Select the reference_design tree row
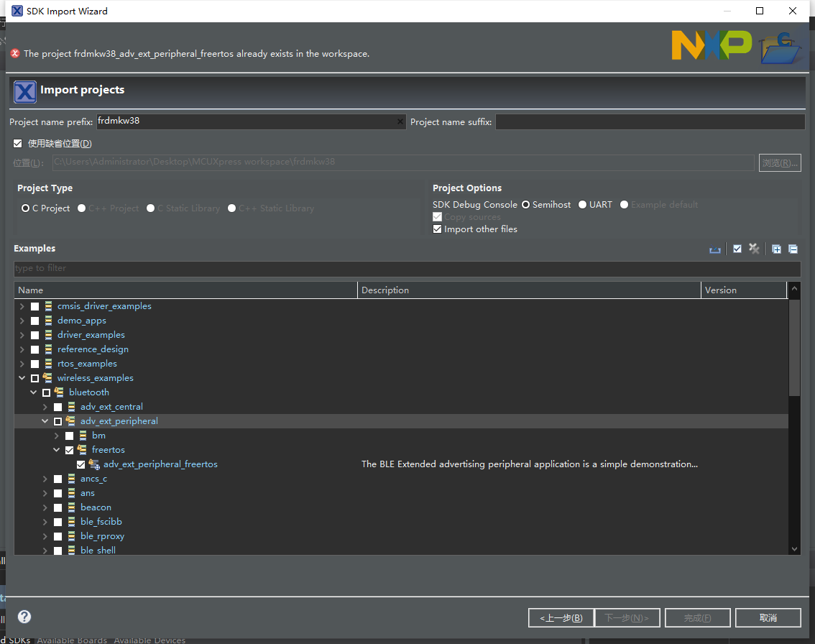 (401, 349)
